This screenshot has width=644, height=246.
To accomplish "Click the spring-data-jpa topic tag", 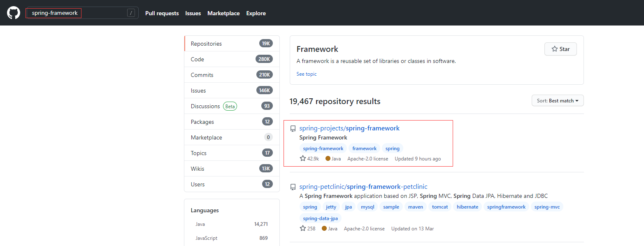I will 321,218.
